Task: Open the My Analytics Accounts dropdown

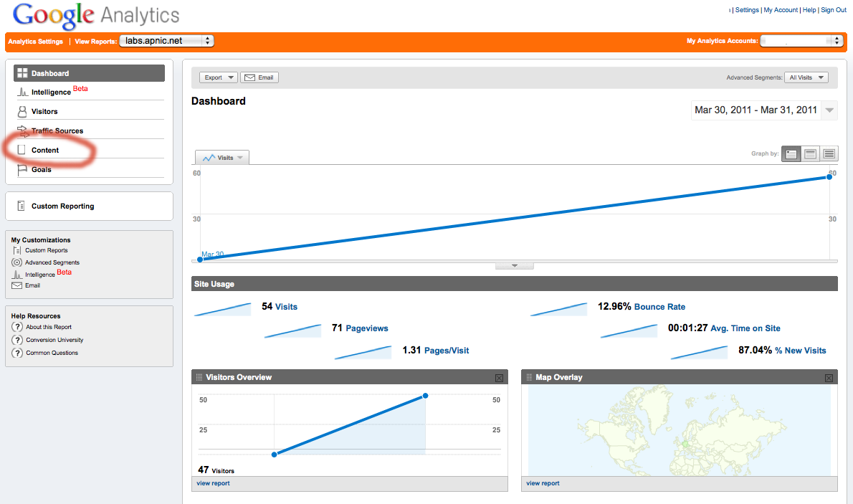Action: 802,41
